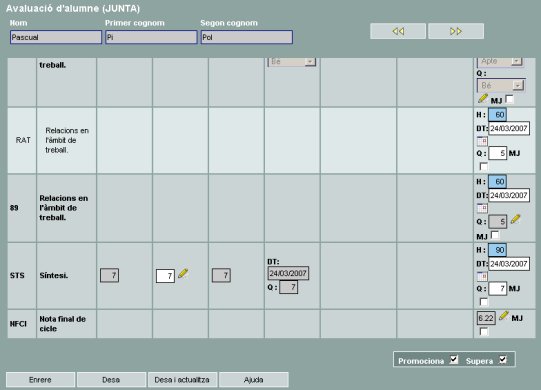Viewport: 541px width, 390px height.
Task: Open the Bé dropdown under Q in top row
Action: click(x=501, y=85)
